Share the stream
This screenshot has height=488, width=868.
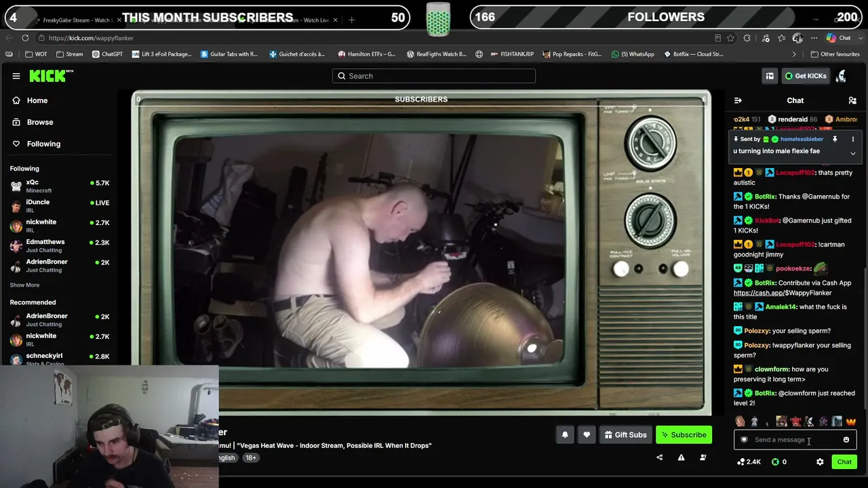pos(659,457)
